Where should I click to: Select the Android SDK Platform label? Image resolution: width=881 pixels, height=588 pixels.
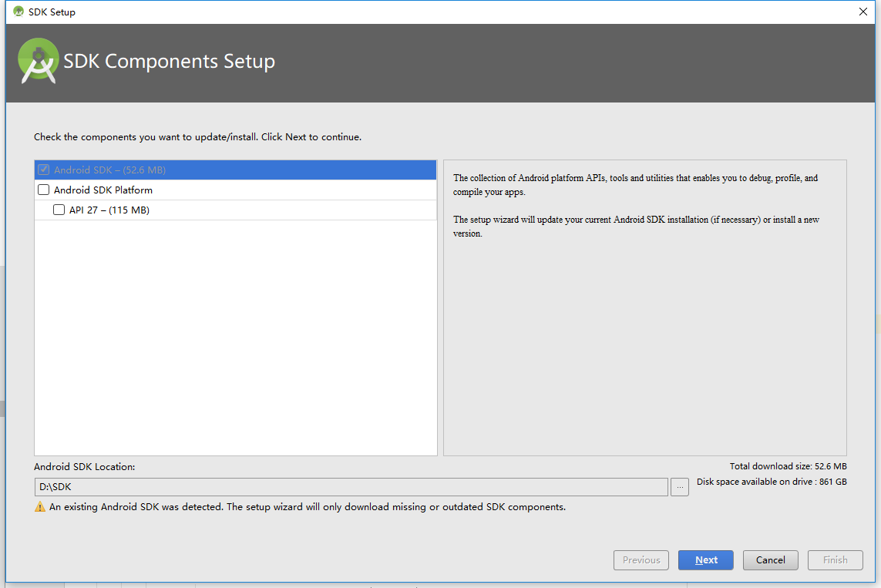[x=103, y=190]
